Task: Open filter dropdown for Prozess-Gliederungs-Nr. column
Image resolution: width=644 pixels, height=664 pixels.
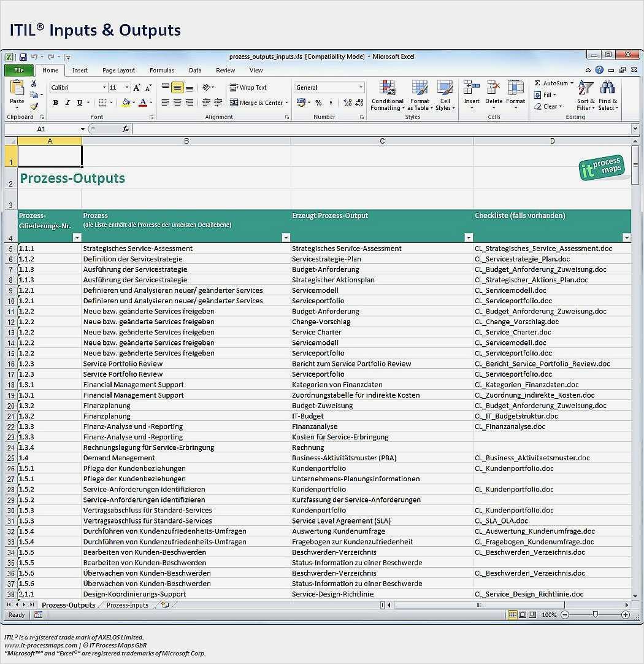Action: pos(77,237)
